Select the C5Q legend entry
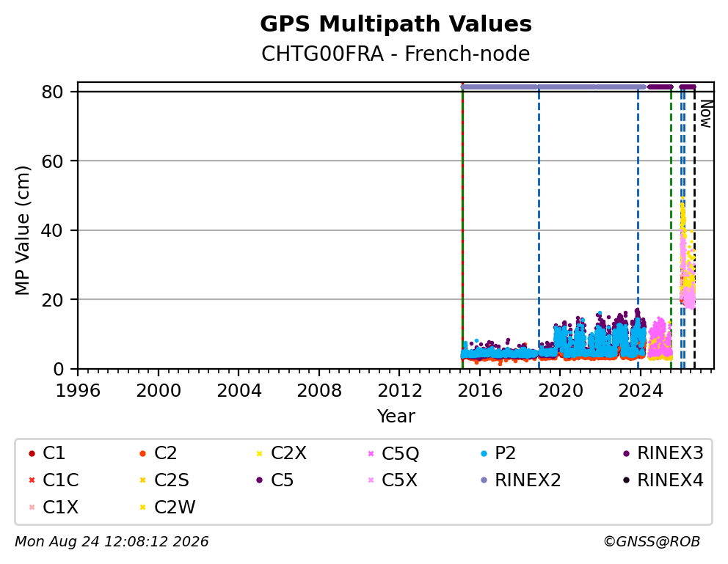 tap(393, 453)
